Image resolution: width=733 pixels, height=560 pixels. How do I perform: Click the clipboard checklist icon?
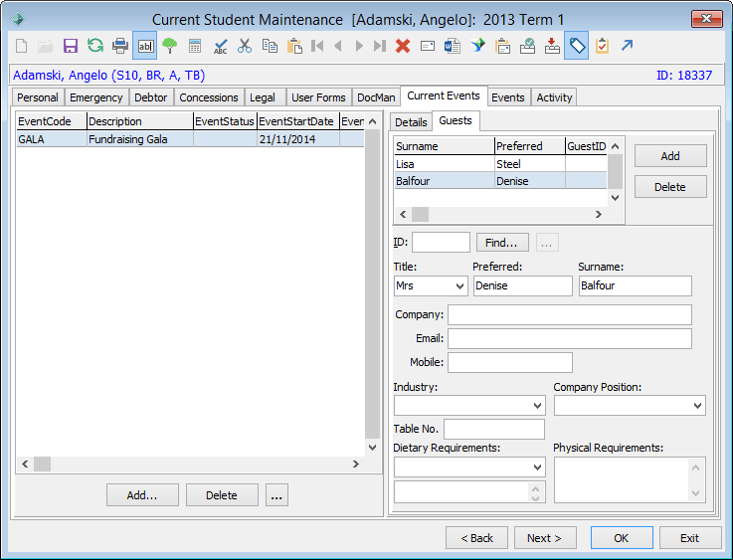click(602, 46)
